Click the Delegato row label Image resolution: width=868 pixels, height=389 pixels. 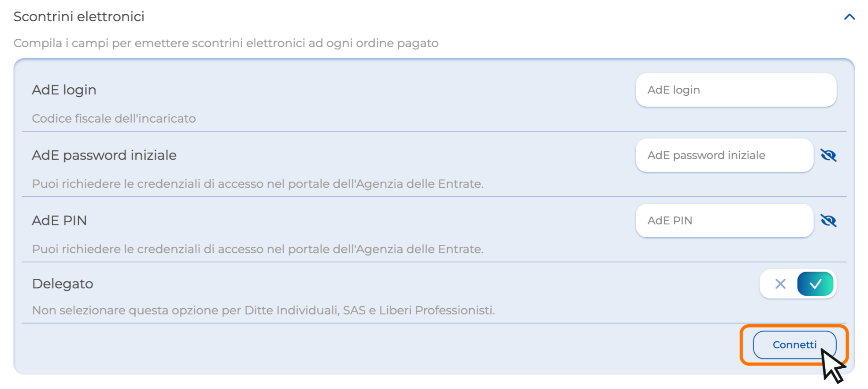click(x=63, y=284)
